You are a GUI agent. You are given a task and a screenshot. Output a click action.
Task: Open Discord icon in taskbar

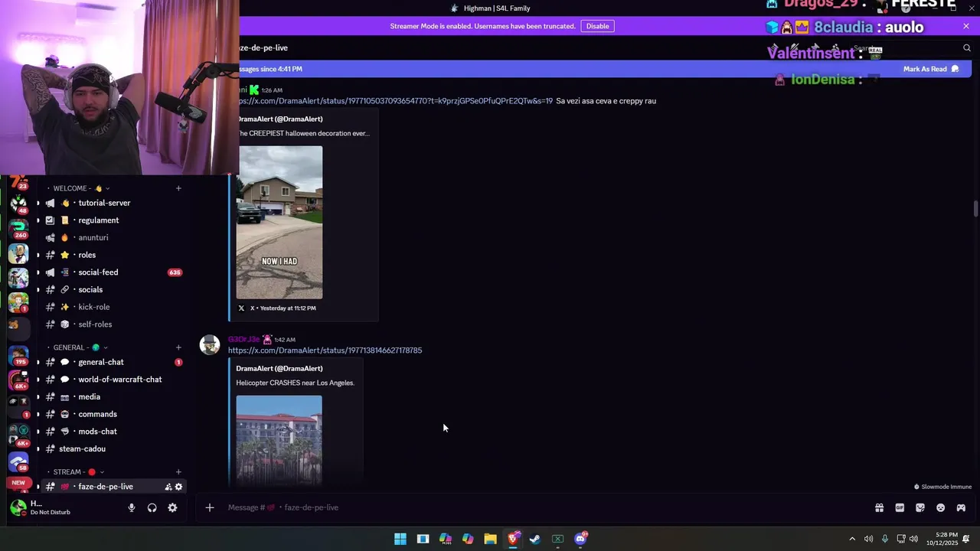click(580, 539)
